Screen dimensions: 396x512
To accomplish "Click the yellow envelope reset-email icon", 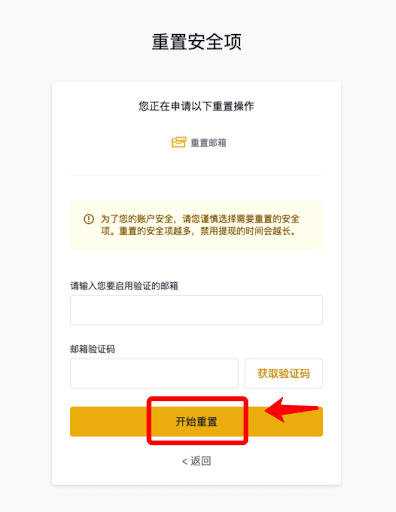I will [x=179, y=142].
